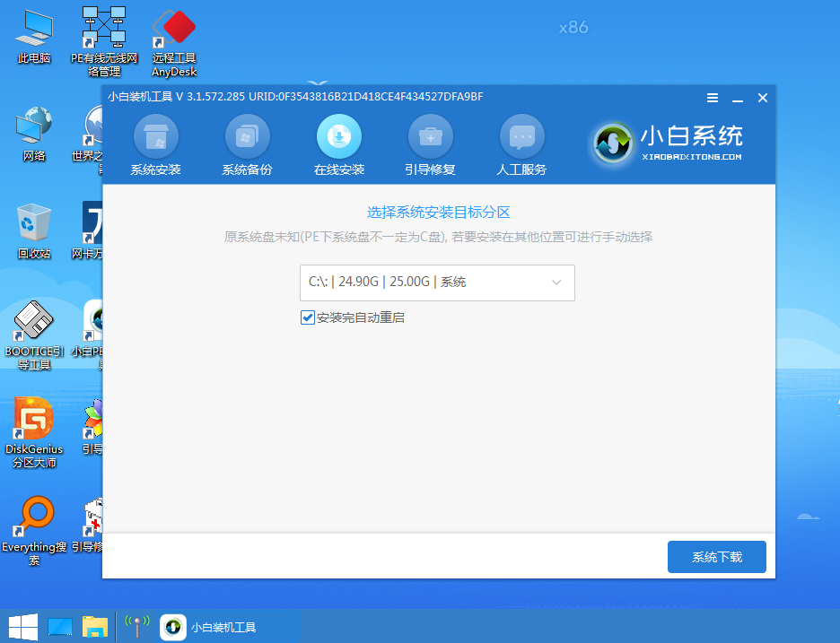
Task: Open PE有线无线网络管理 shortcut
Action: (x=104, y=43)
